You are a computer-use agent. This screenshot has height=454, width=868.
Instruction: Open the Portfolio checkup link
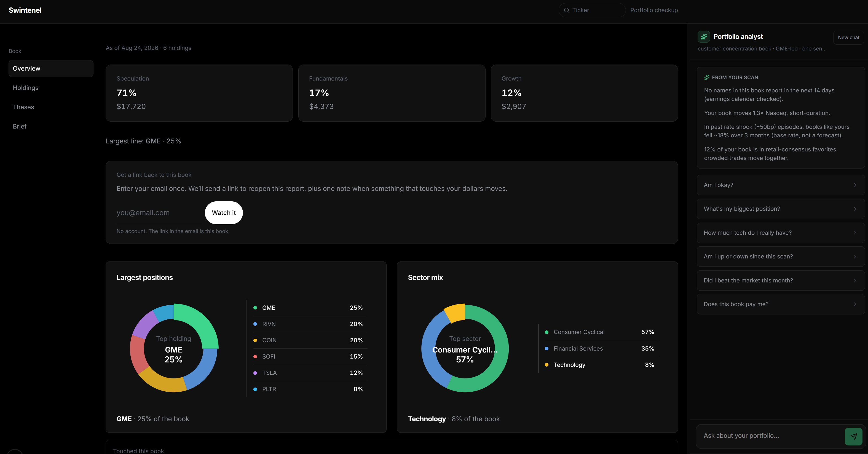point(654,10)
